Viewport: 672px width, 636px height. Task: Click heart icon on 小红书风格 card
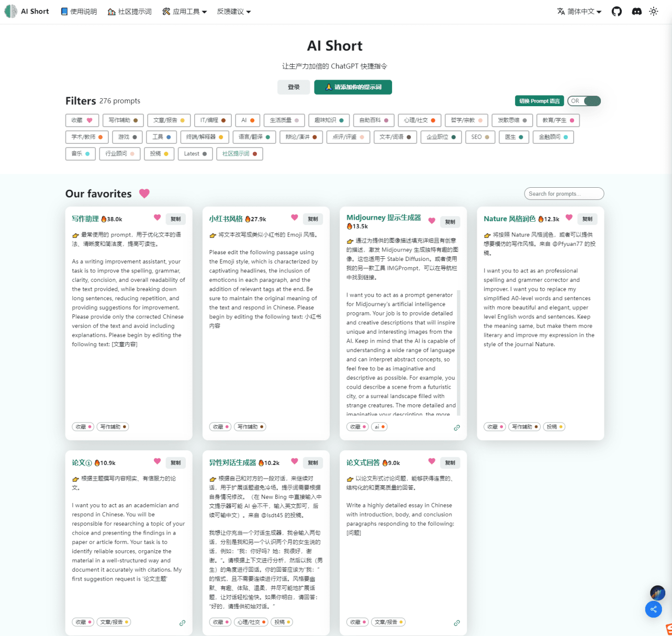point(294,218)
